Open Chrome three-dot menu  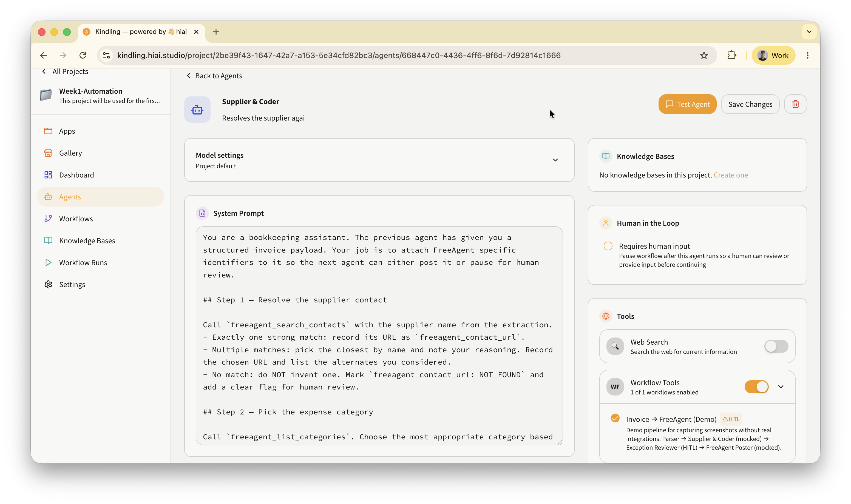(x=807, y=55)
